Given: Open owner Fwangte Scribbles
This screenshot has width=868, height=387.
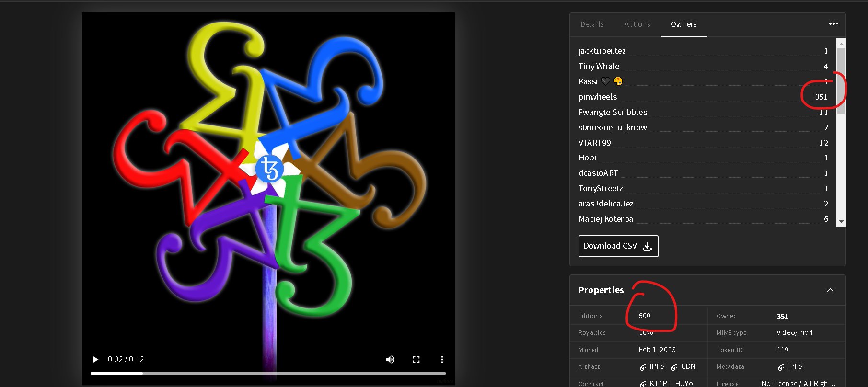Looking at the screenshot, I should [x=613, y=112].
